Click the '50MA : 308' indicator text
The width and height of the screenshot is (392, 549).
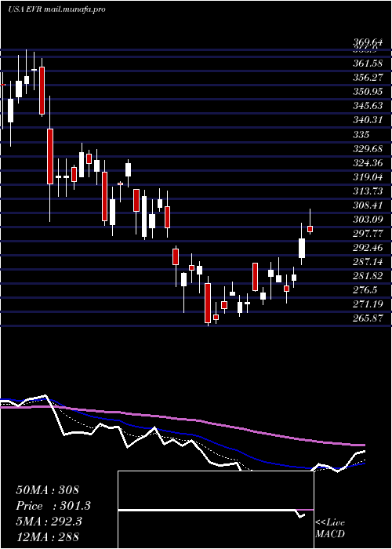(x=48, y=490)
